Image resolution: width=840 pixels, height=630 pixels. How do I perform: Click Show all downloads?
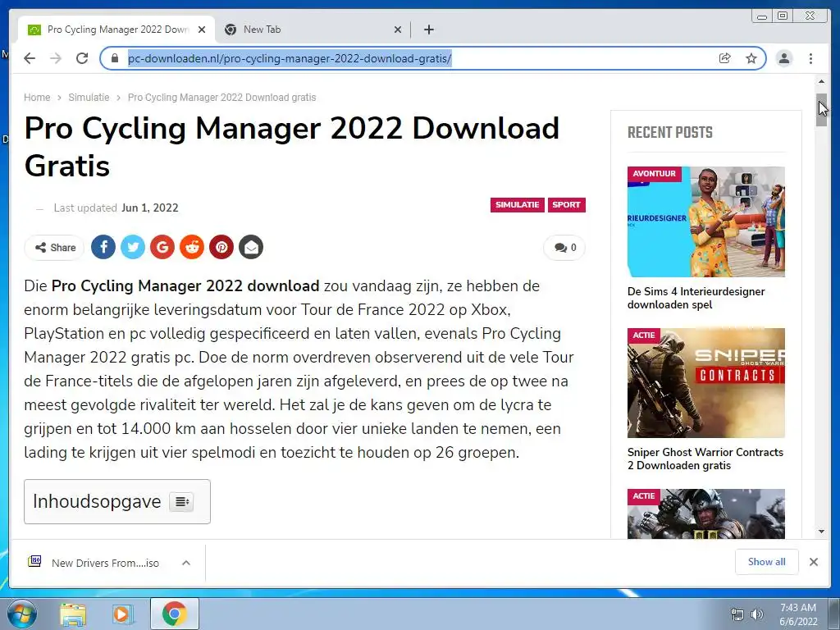tap(767, 561)
